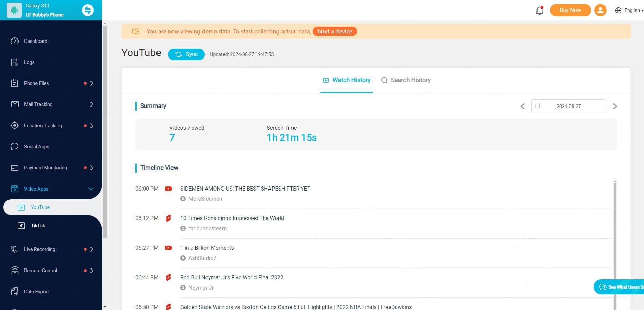644x310 pixels.
Task: Open Golden State Warriors vs Celtics entry
Action: [296, 307]
